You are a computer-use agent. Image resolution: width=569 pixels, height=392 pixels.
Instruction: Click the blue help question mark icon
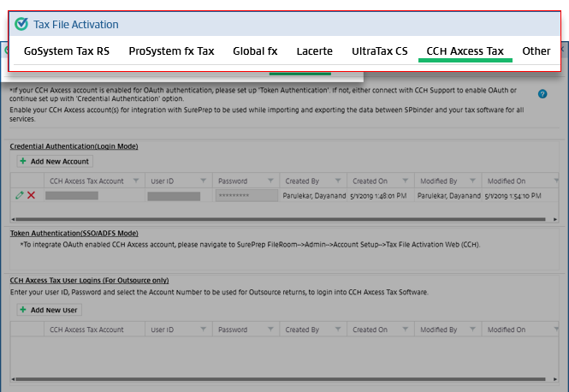[542, 94]
